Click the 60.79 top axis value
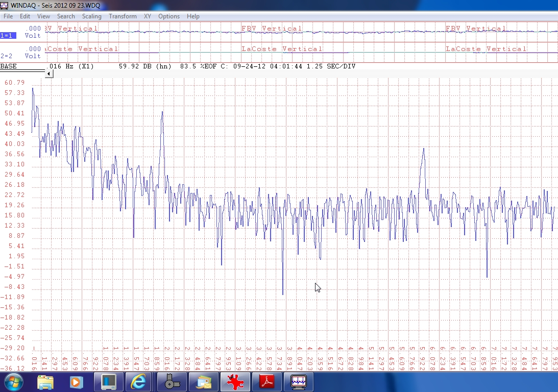The image size is (558, 392). pos(15,83)
